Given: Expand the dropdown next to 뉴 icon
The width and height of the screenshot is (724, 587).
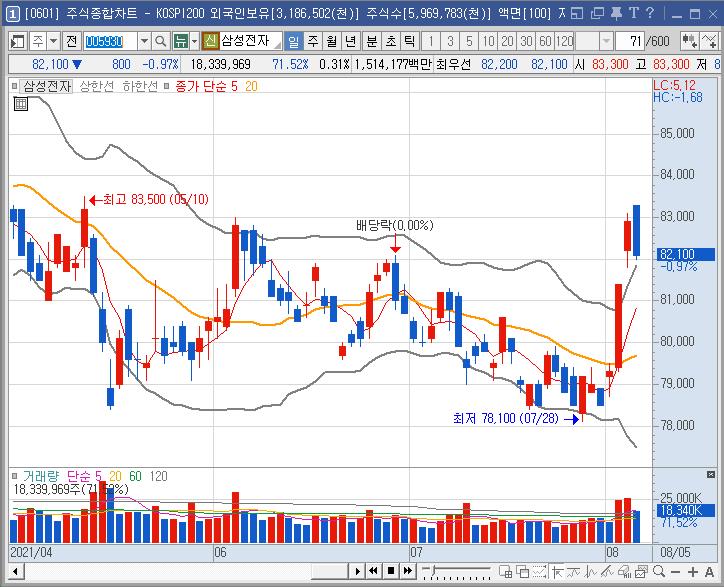Looking at the screenshot, I should [x=194, y=42].
